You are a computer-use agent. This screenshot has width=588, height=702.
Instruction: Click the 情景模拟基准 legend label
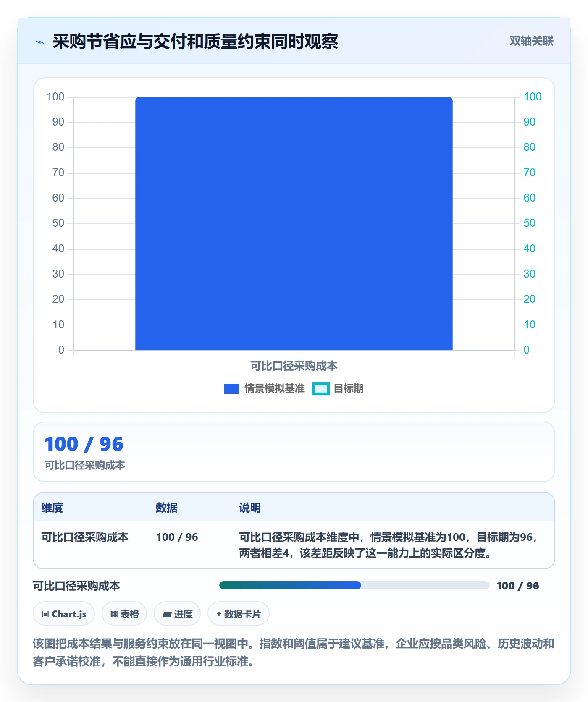click(275, 389)
